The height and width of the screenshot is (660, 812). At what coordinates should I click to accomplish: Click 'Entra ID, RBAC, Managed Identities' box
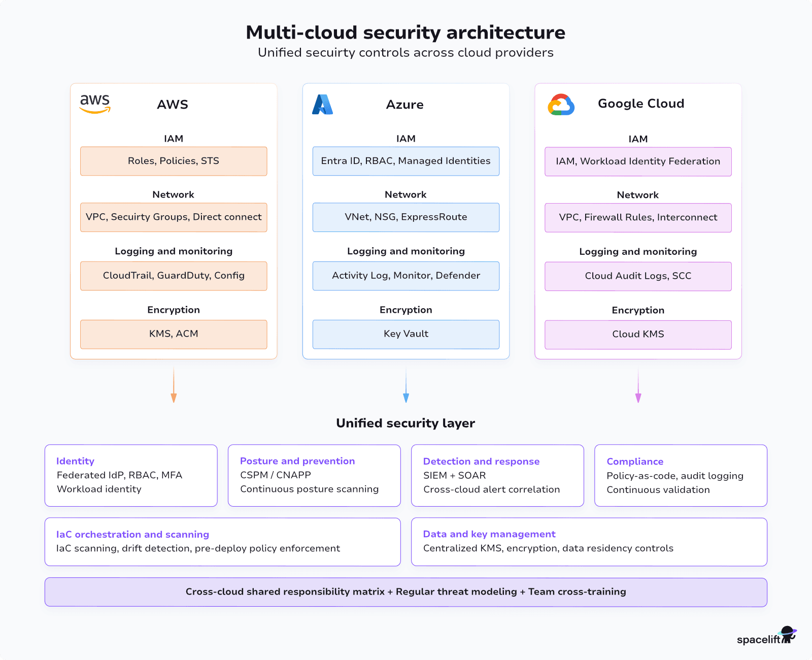406,161
